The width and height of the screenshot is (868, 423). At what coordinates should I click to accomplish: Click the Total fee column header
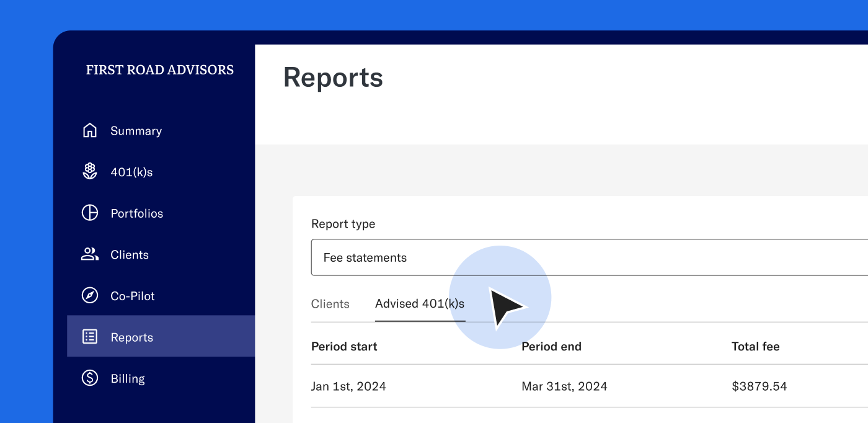[755, 346]
